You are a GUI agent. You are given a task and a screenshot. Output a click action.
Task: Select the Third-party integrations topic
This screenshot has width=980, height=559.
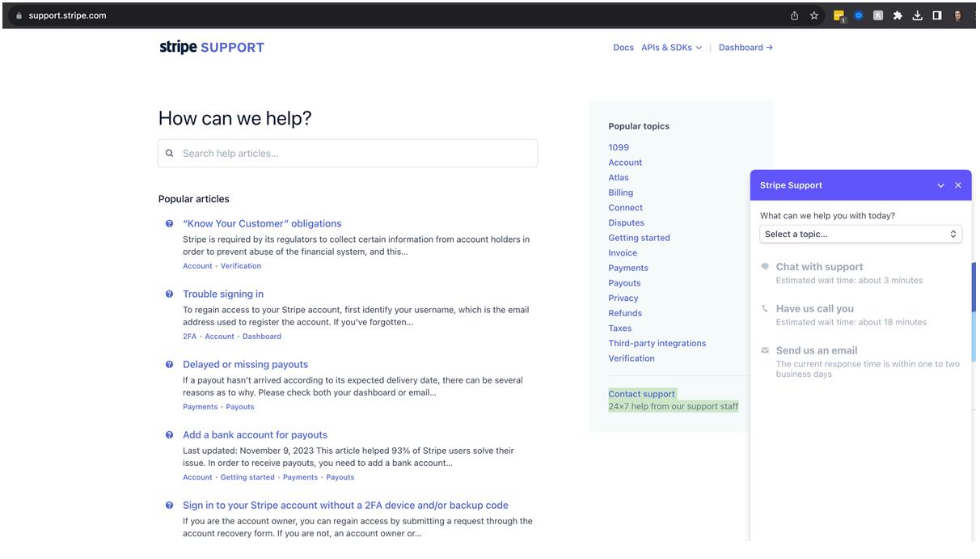(x=657, y=343)
